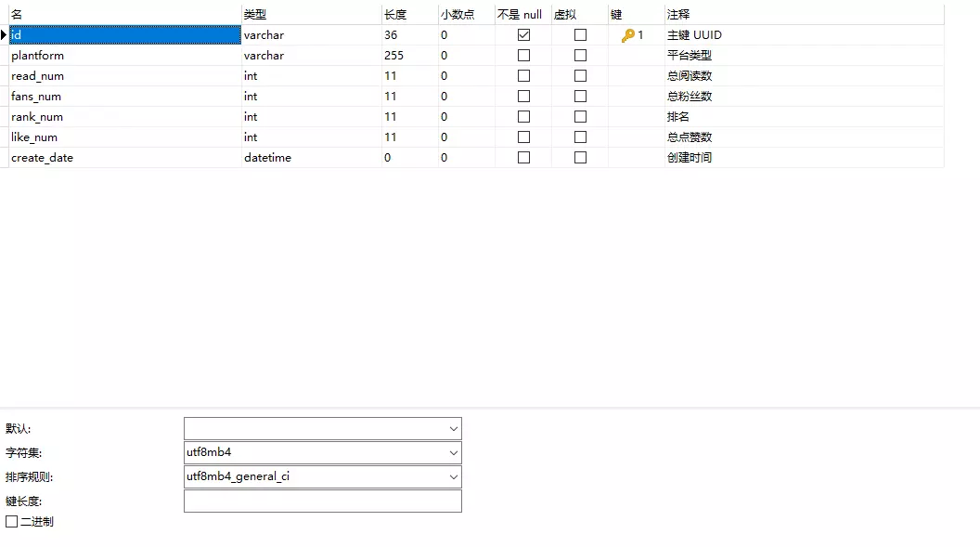Open the 默认 default value dropdown
Screen dimensions: 980x547
pos(454,429)
